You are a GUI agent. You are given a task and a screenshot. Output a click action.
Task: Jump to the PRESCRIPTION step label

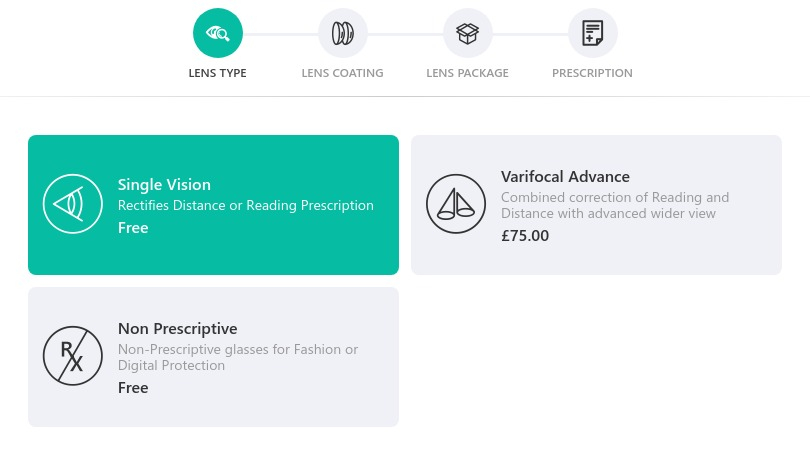point(593,73)
